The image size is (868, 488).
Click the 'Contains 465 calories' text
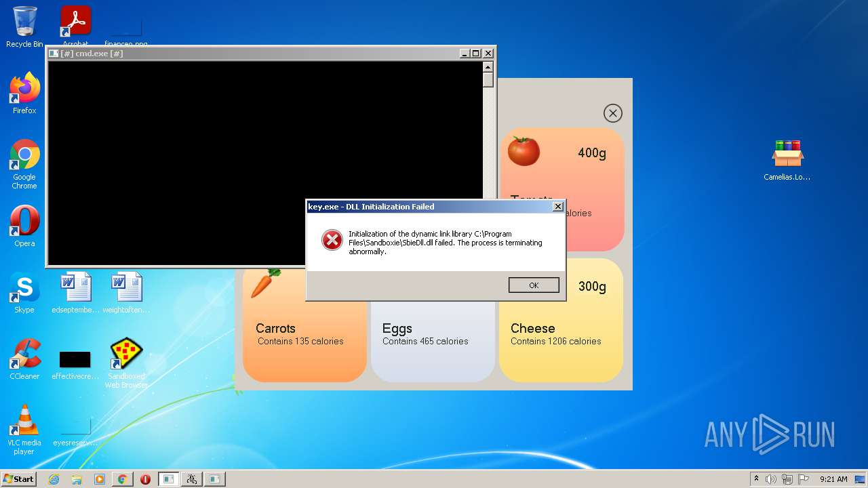coord(425,341)
